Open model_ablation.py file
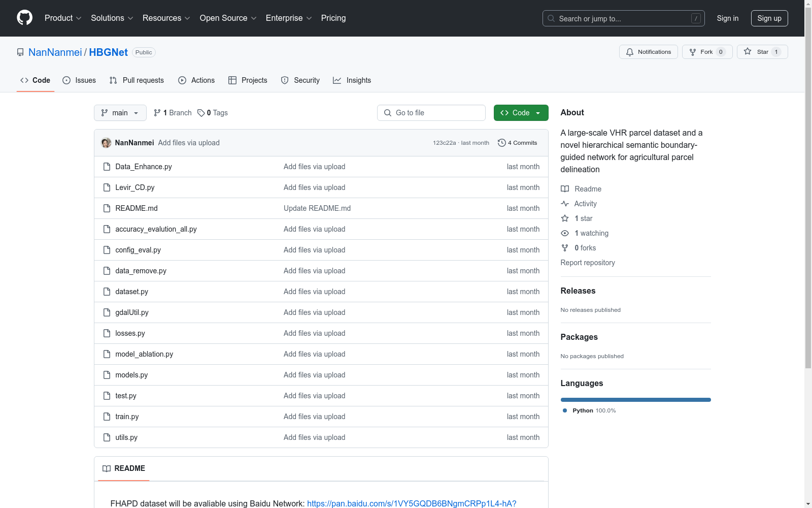This screenshot has width=812, height=508. 144,354
